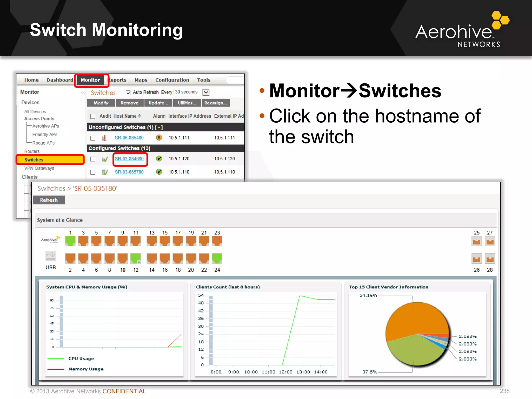
Task: Select Friendly APs in sidebar
Action: (45, 135)
